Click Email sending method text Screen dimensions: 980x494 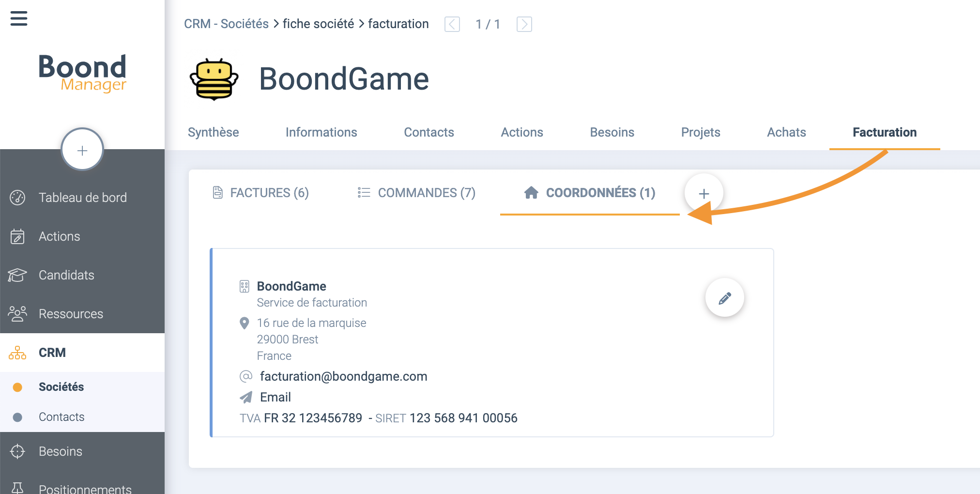(276, 397)
